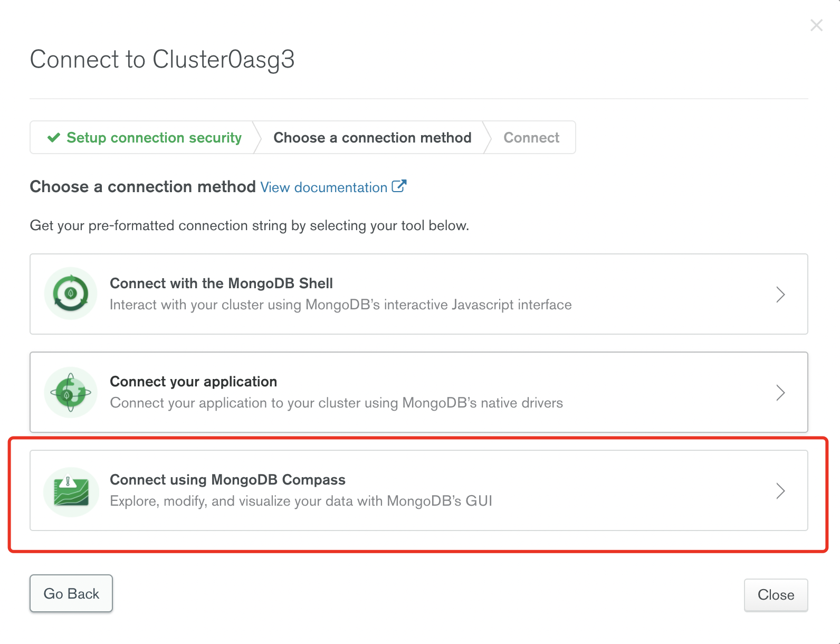Click the external link icon beside View documentation
The image size is (840, 644).
pos(399,186)
